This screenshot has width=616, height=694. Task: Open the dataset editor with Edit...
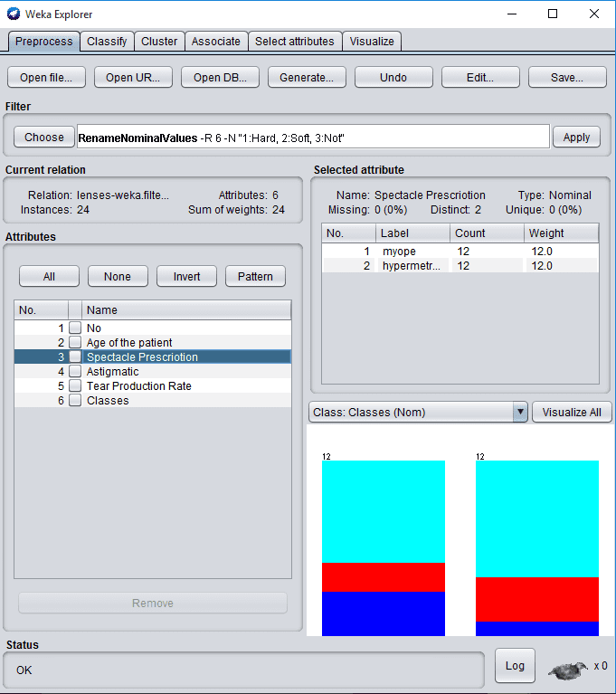coord(480,78)
